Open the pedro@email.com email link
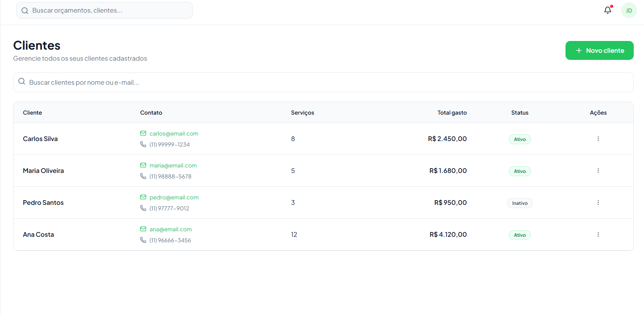The image size is (644, 314). (174, 197)
